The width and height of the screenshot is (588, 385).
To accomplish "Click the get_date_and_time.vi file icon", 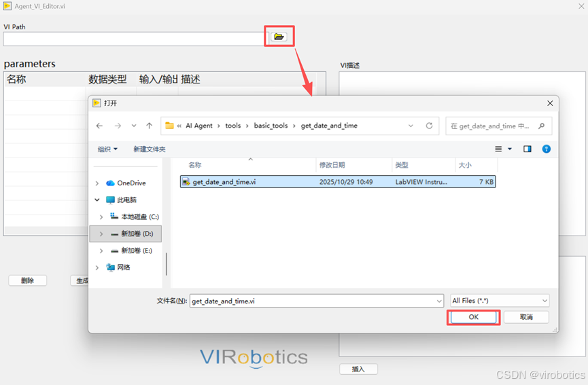I will (186, 182).
